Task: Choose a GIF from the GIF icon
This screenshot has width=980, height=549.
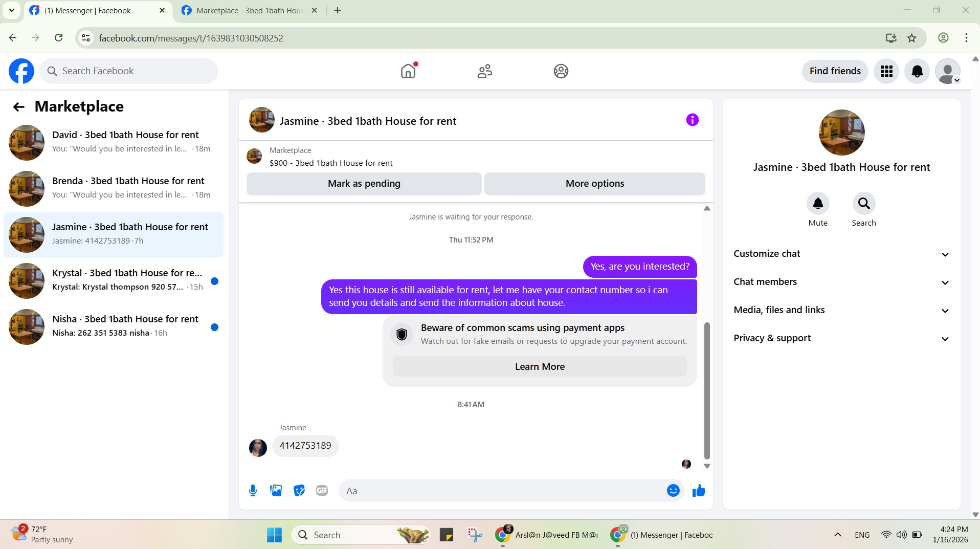Action: [322, 491]
